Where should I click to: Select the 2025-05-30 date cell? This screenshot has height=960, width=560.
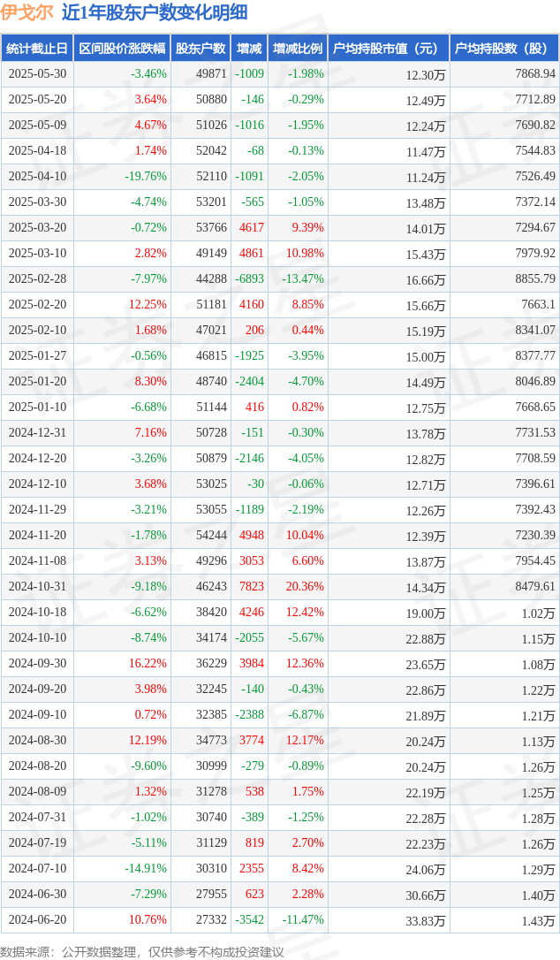click(x=37, y=73)
